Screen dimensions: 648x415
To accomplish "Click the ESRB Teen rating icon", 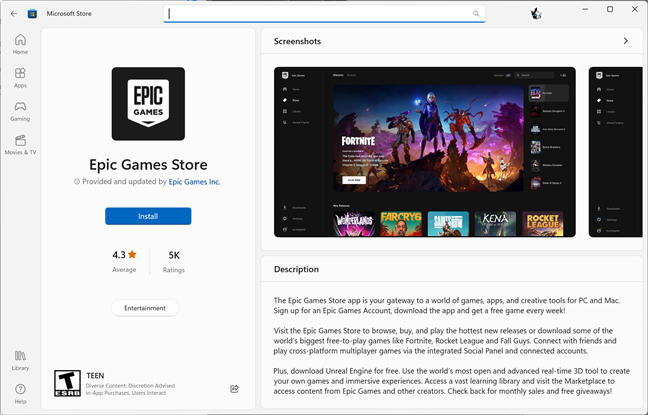I will point(67,383).
